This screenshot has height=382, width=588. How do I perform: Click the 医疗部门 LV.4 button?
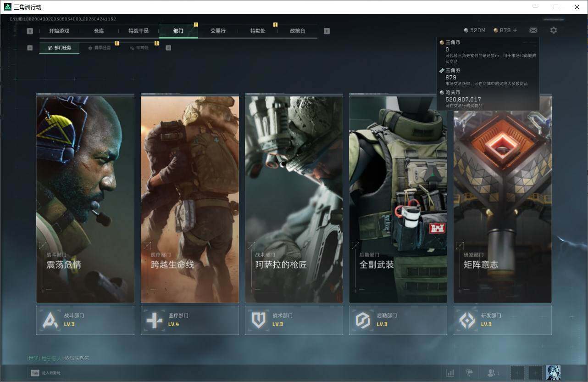(190, 320)
